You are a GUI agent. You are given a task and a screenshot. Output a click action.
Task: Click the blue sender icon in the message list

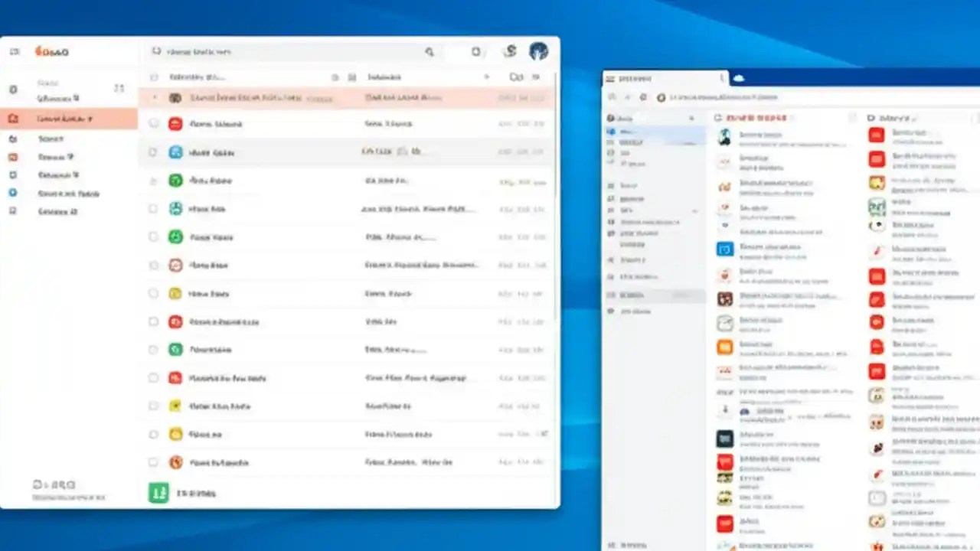click(175, 152)
